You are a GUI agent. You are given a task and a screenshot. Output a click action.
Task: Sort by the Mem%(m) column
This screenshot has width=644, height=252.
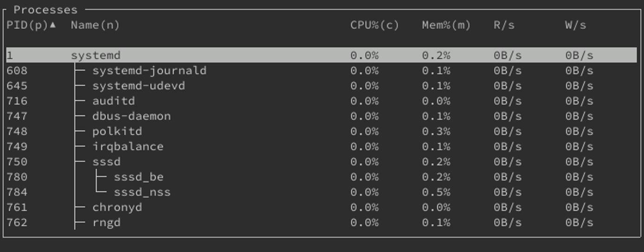click(x=446, y=25)
